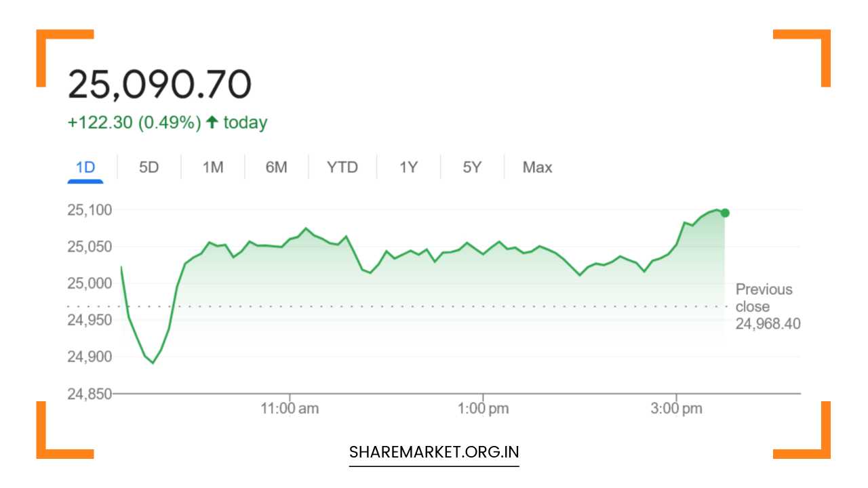Choose the 5Y time range

472,167
